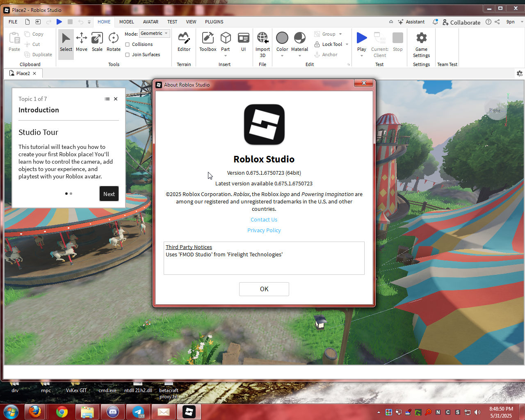This screenshot has height=420, width=525.
Task: Activate the Rotate tool
Action: (114, 42)
